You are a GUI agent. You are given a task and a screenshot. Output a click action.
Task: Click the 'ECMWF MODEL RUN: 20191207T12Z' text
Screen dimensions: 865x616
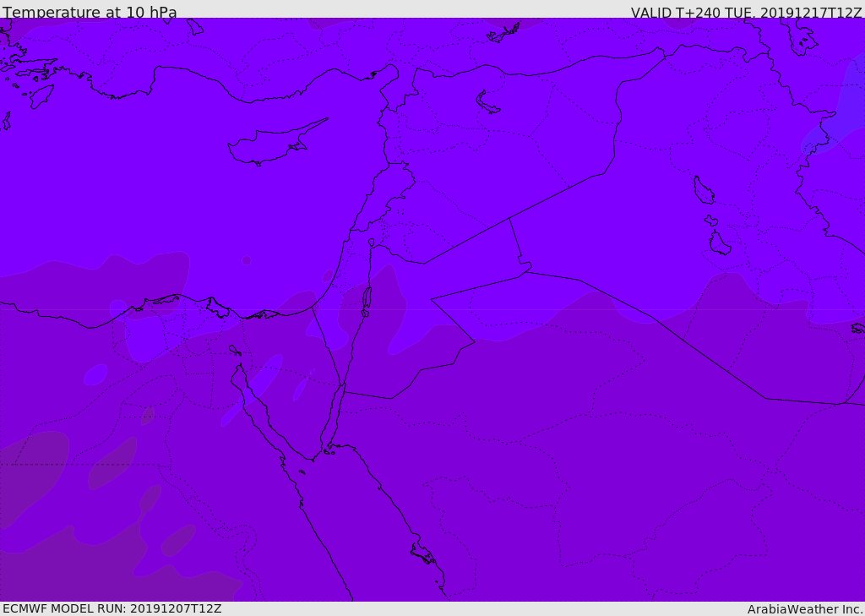pyautogui.click(x=112, y=609)
